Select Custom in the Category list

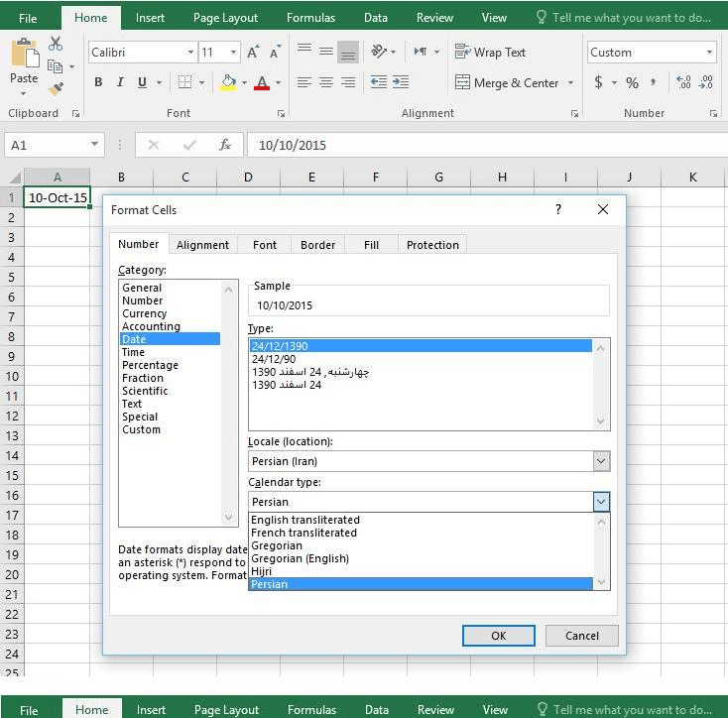[141, 429]
